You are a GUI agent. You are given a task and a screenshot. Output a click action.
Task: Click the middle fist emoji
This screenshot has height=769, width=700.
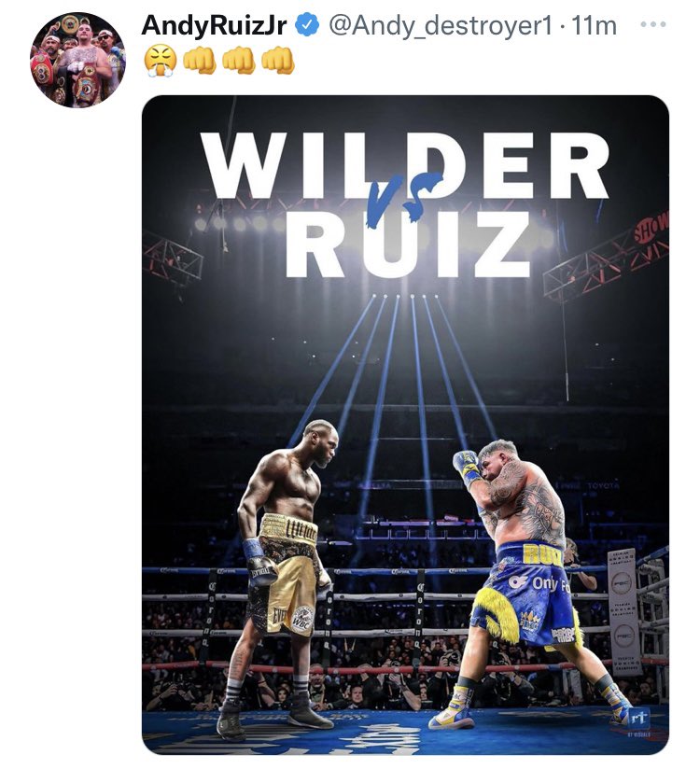pos(238,61)
